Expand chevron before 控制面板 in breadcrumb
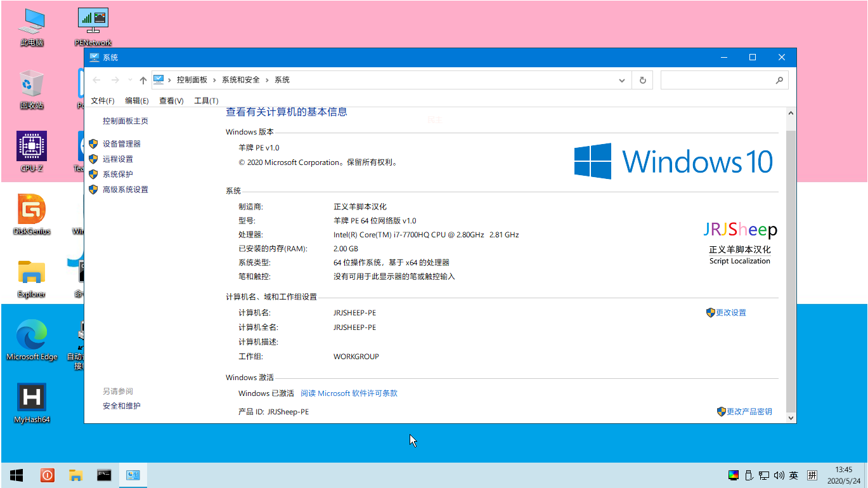Image resolution: width=868 pixels, height=488 pixels. pyautogui.click(x=170, y=80)
